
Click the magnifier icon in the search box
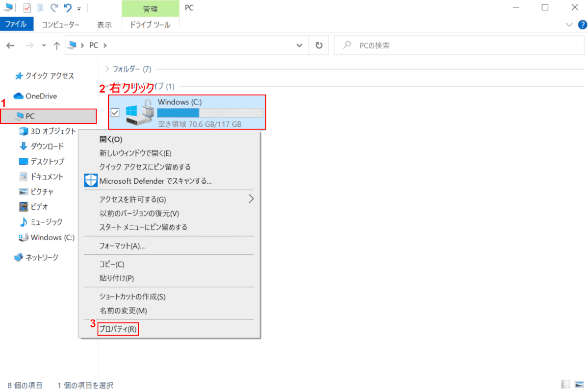pyautogui.click(x=347, y=45)
